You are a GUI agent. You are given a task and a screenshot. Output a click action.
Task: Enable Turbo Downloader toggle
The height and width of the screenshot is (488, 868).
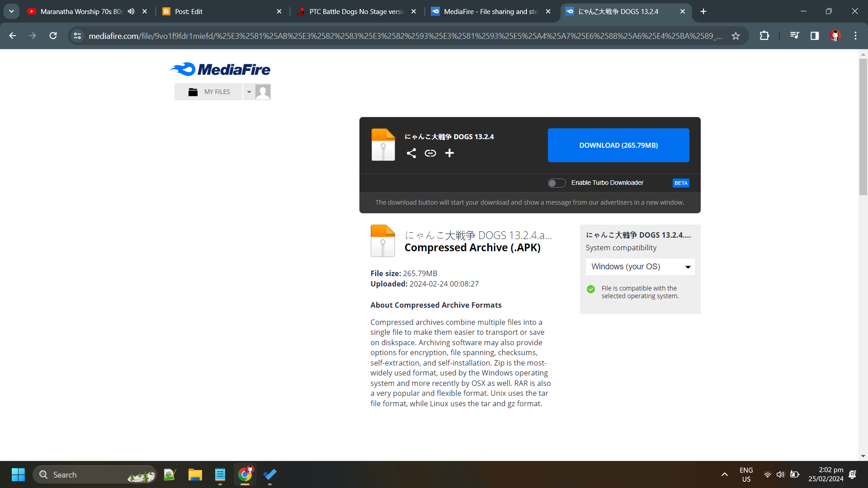(557, 183)
